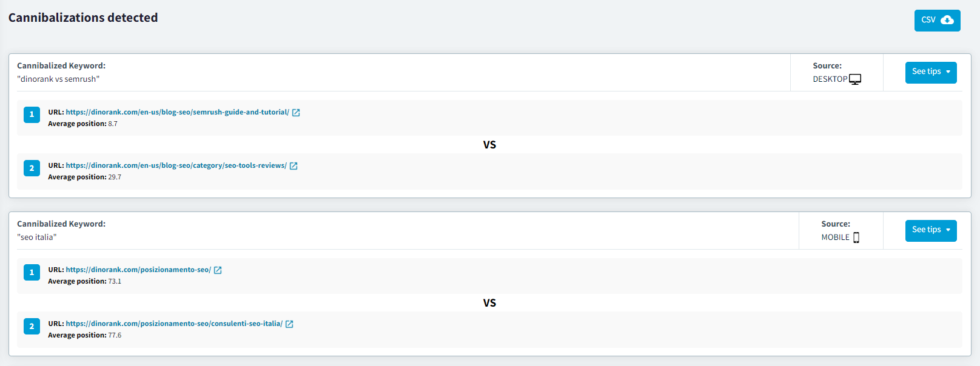Click badge 1 under "seo italia"
This screenshot has width=980, height=366.
pos(32,273)
